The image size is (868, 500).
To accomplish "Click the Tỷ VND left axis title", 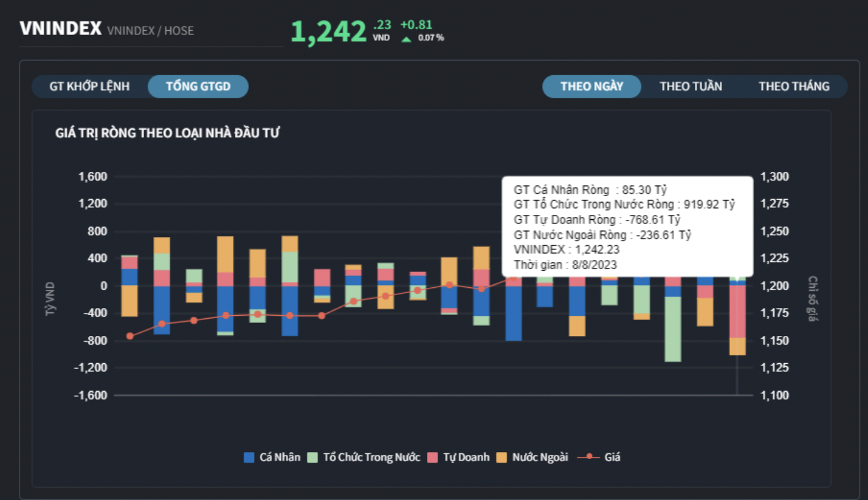I will [x=50, y=299].
